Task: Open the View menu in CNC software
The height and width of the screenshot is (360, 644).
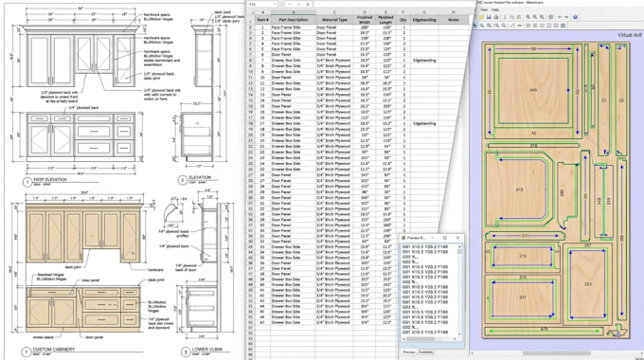Action: point(484,9)
